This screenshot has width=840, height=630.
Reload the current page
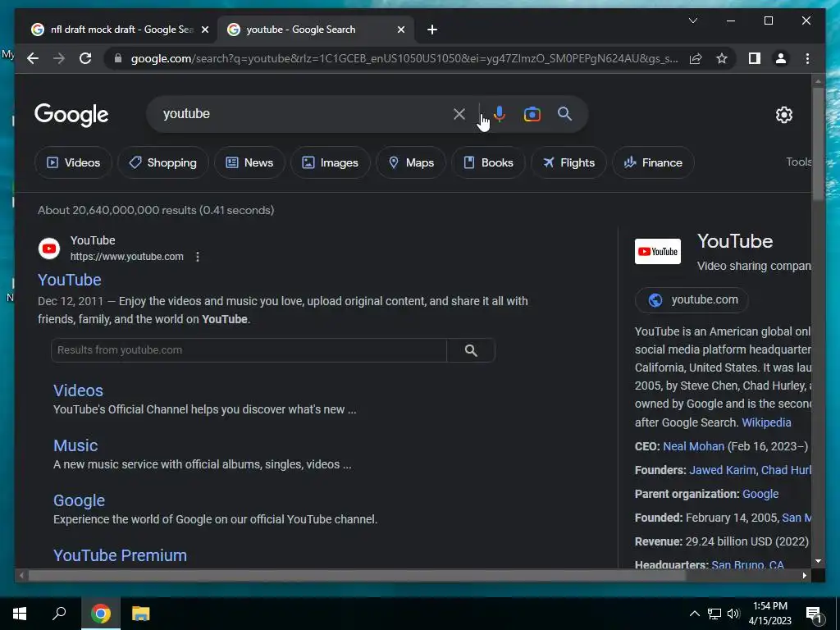(85, 58)
